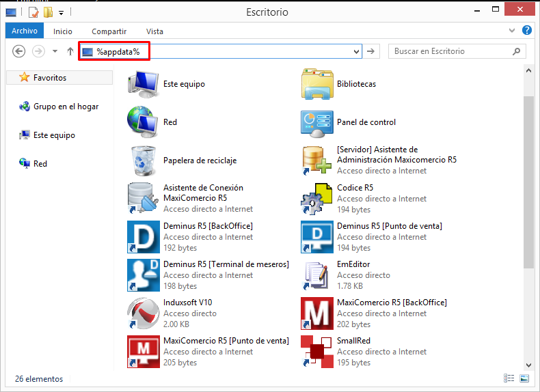Select Este equipo in the navigation pane
The height and width of the screenshot is (392, 540).
(54, 135)
